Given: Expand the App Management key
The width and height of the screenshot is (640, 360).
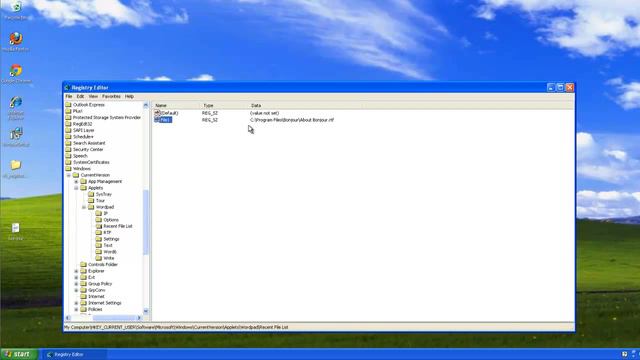Looking at the screenshot, I should click(x=76, y=182).
